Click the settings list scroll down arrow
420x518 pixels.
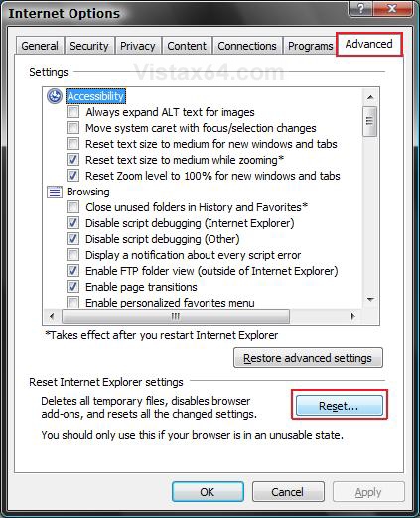(370, 299)
